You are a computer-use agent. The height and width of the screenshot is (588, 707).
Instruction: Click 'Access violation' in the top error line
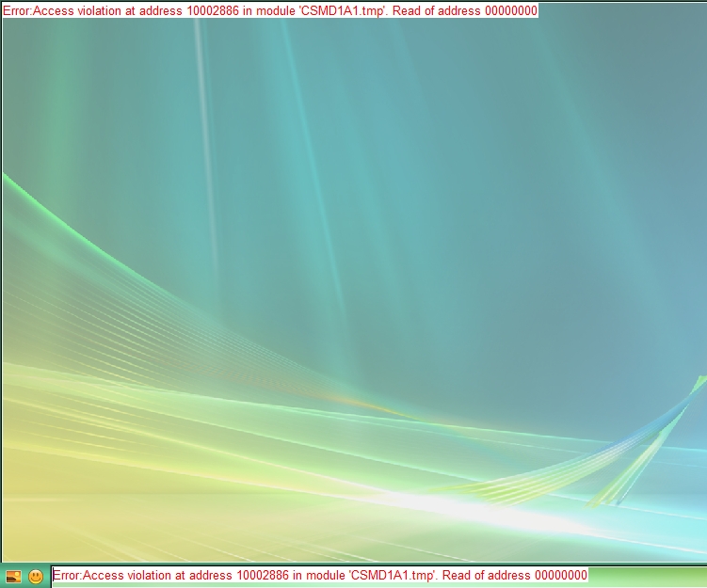coord(75,10)
